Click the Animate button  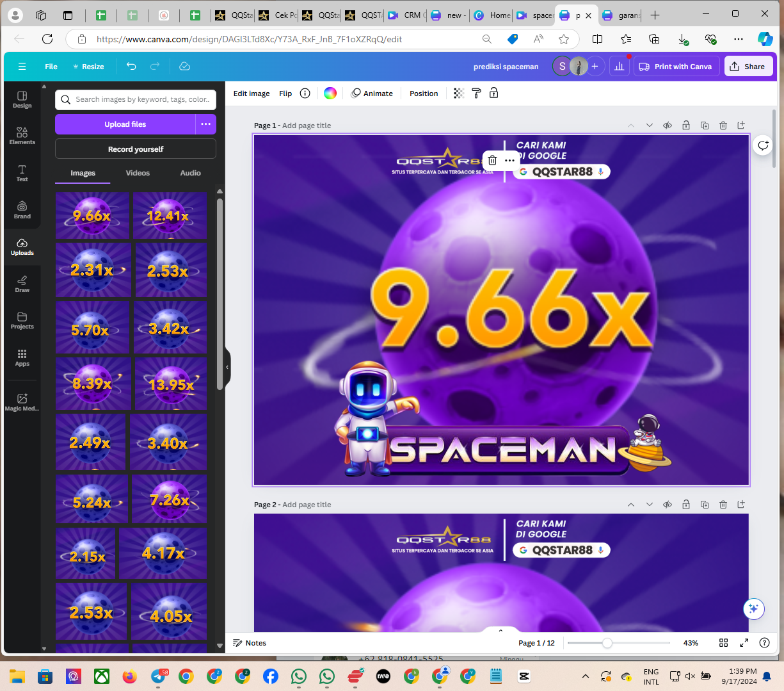tap(372, 93)
